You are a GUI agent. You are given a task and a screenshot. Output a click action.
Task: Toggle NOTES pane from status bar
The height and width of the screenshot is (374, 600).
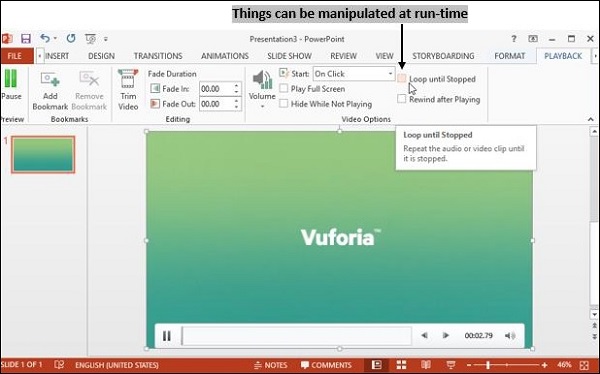[270, 365]
